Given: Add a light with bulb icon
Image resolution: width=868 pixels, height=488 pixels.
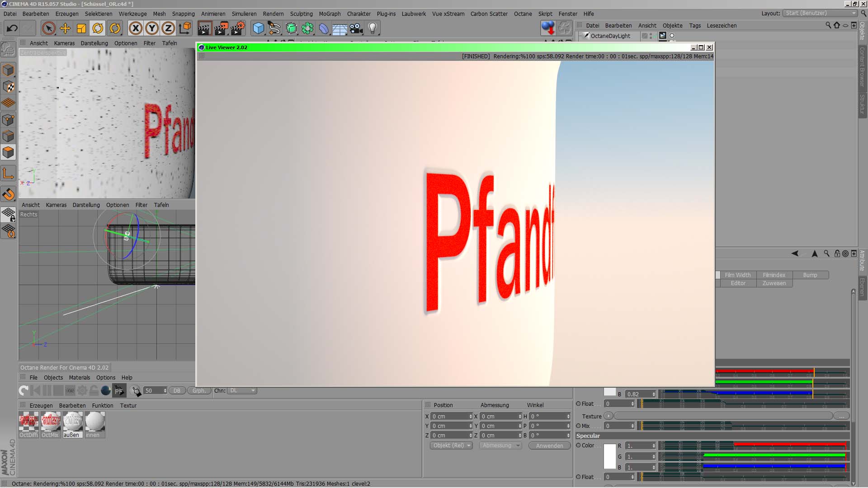Looking at the screenshot, I should point(373,28).
